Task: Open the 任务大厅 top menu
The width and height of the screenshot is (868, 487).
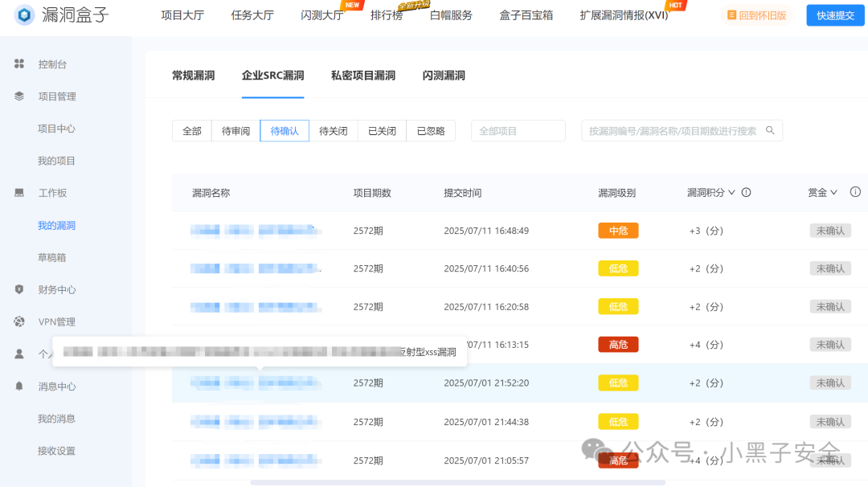Action: [252, 15]
